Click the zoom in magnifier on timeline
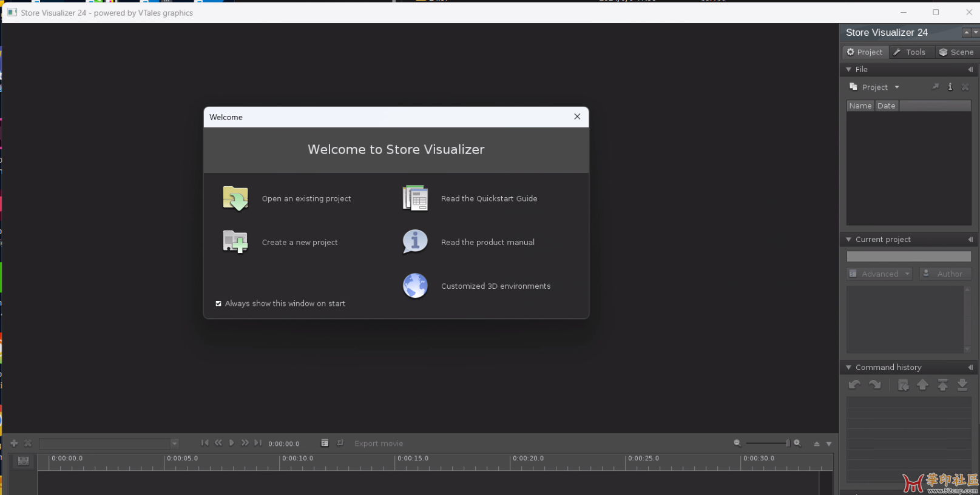Screen dimensions: 980x495 pyautogui.click(x=797, y=443)
